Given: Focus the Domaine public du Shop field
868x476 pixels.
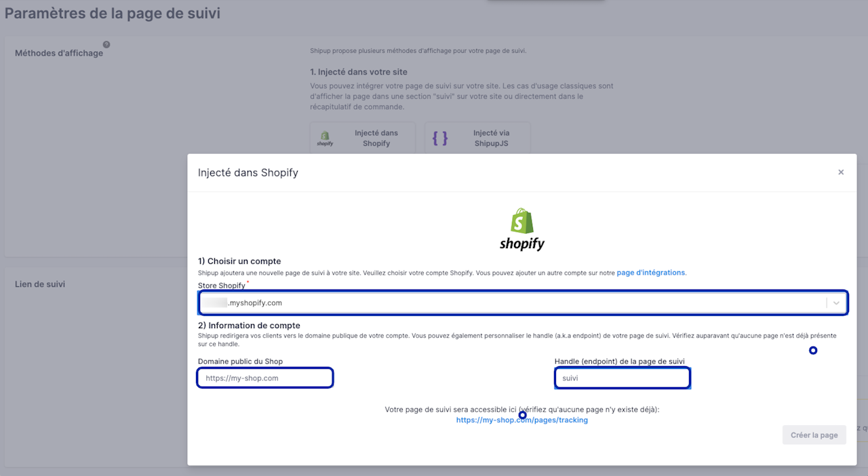Looking at the screenshot, I should [x=265, y=378].
